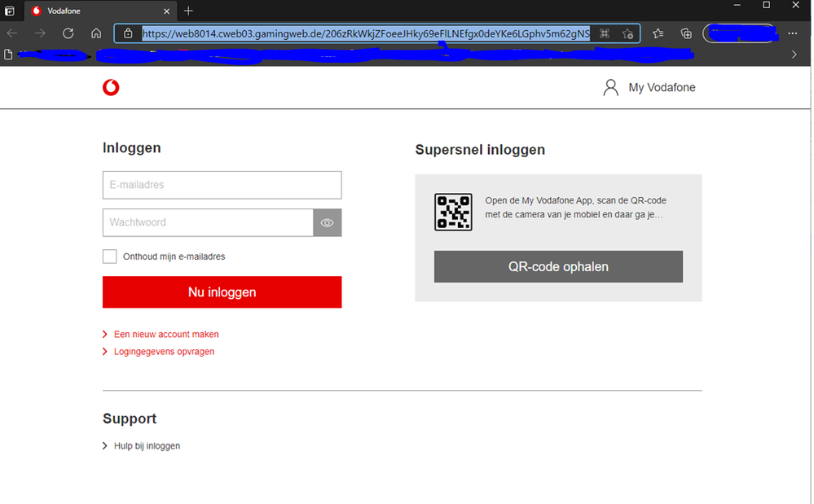Click the red Nu inloggen button
This screenshot has height=504, width=814.
coord(222,292)
